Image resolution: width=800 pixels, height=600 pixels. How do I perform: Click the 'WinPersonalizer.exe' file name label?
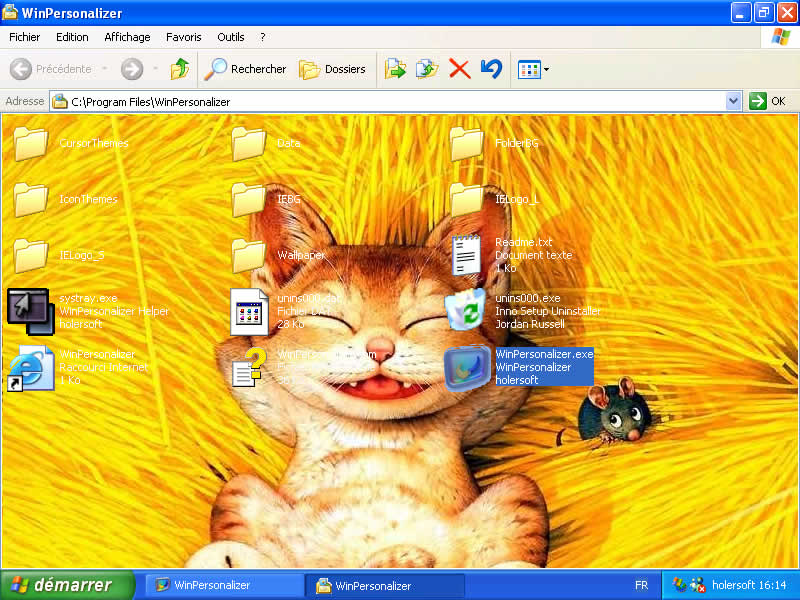[544, 354]
